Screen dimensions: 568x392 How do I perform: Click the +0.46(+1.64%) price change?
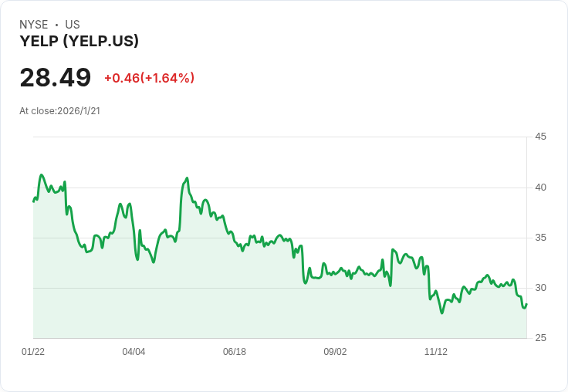pyautogui.click(x=149, y=78)
